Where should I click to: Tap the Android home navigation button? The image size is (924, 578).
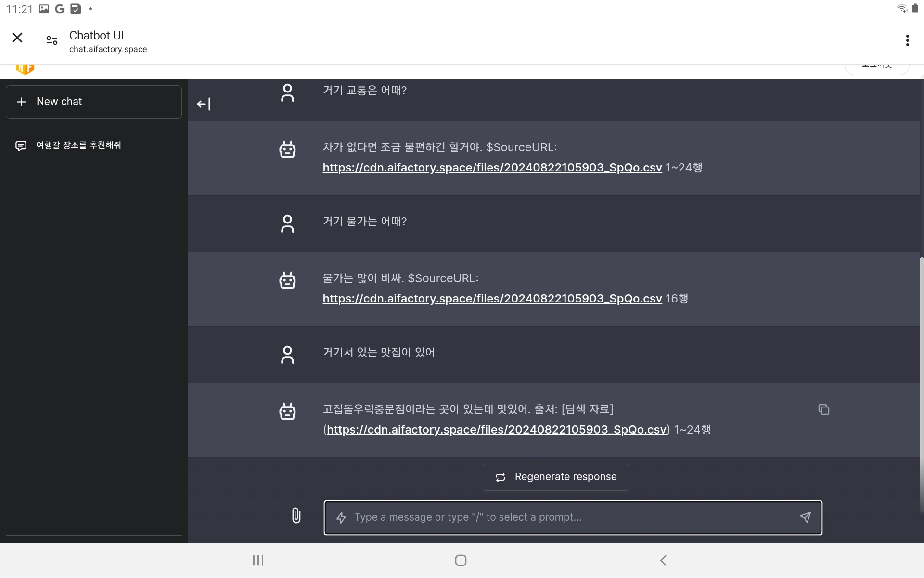pyautogui.click(x=461, y=560)
